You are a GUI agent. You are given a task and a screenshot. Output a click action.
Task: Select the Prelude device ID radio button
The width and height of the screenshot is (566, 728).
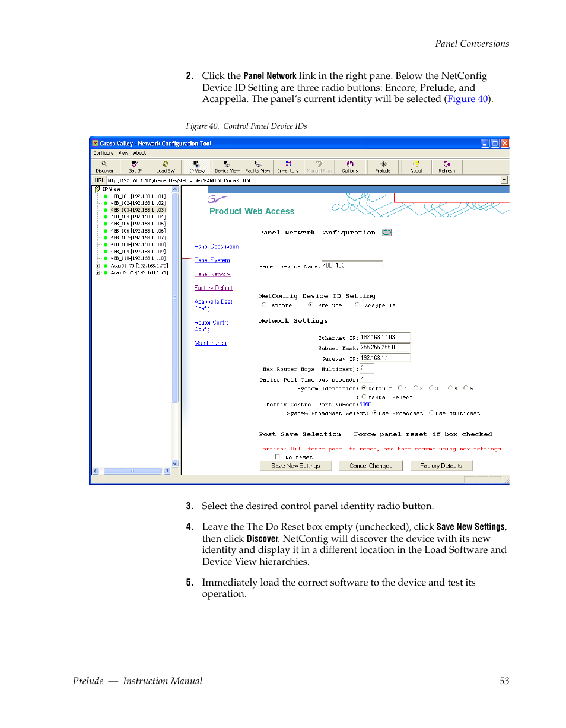click(x=310, y=304)
